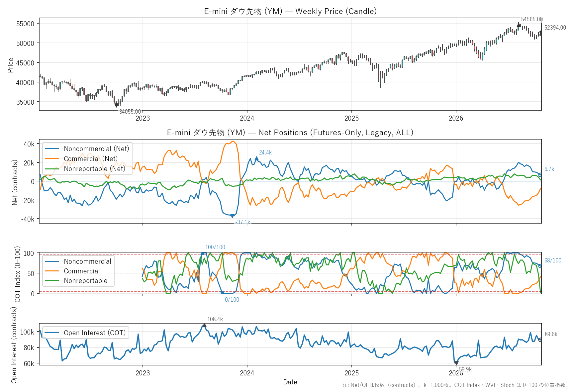Click the -40k net positions tick label

tap(28, 219)
